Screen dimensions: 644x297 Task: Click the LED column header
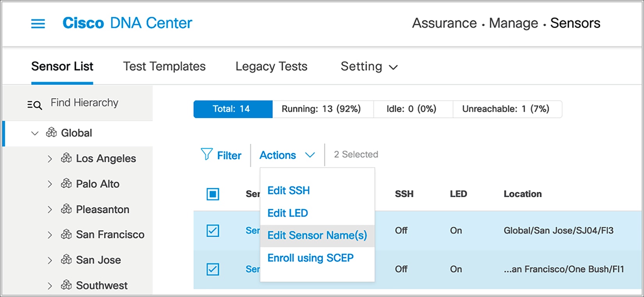click(x=458, y=194)
